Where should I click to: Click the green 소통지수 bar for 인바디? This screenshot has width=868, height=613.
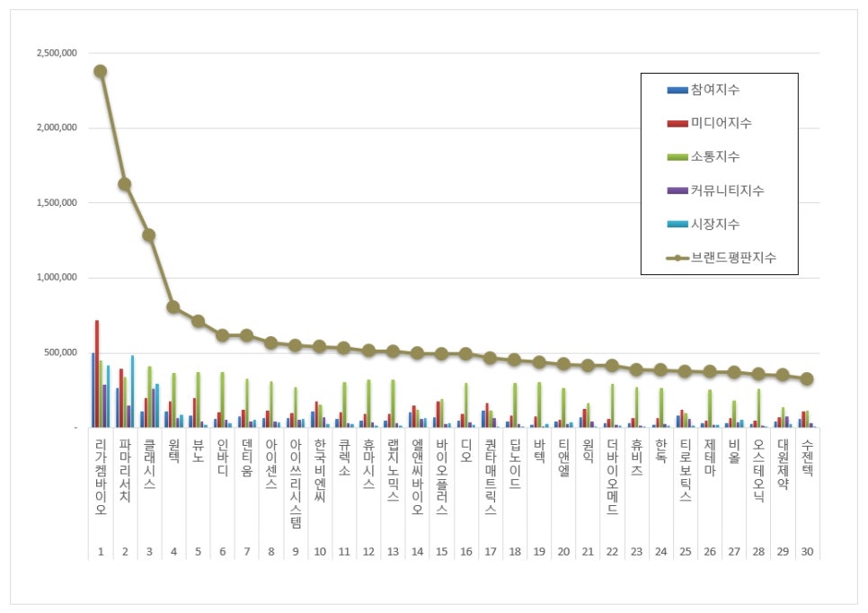click(222, 399)
